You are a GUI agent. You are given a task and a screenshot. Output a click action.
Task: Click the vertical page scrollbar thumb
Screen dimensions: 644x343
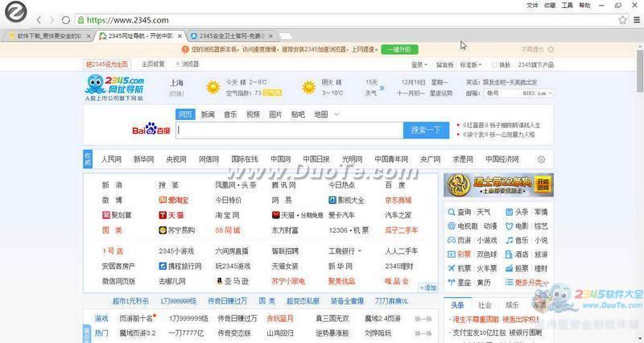(x=640, y=70)
